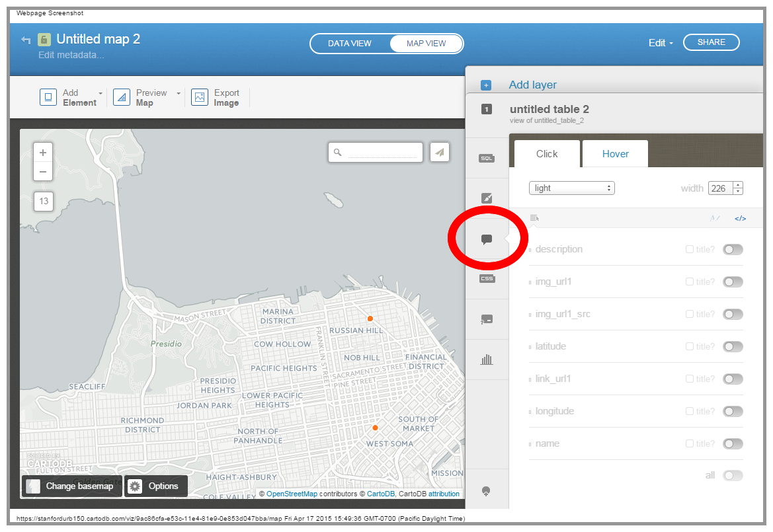Click the untitled table 2 layer name
This screenshot has height=532, width=773.
[x=549, y=109]
